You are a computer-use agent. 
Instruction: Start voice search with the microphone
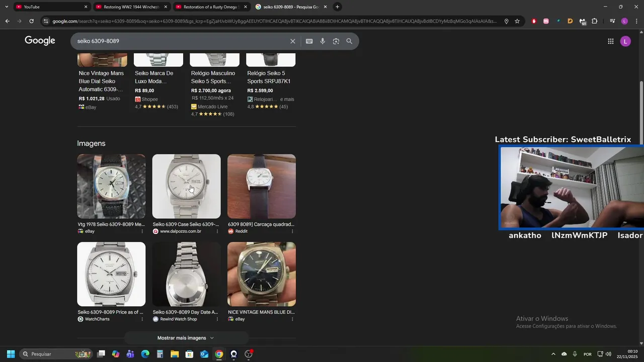coord(323,41)
